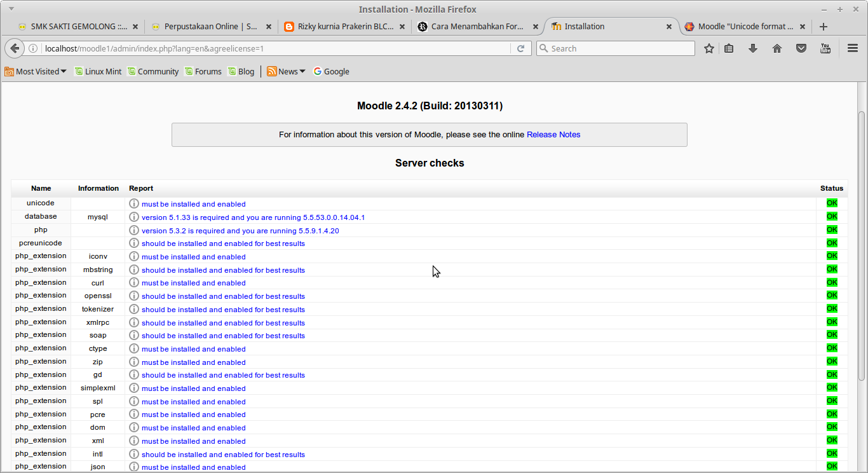Click the vertical page scrollbar
Viewport: 868px width, 473px height.
[862, 245]
